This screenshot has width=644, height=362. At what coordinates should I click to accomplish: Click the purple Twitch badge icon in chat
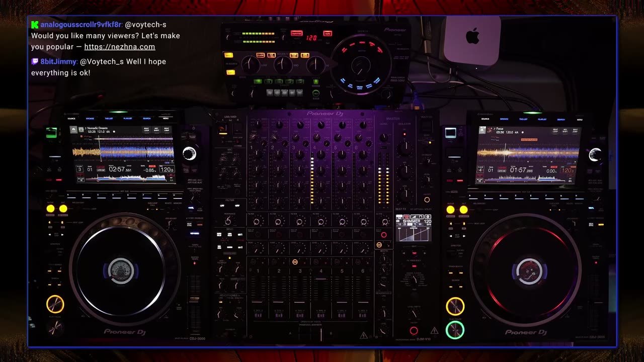[x=35, y=61]
